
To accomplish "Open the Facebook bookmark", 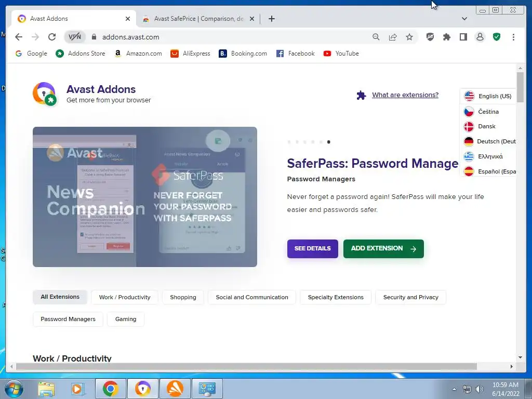I will click(295, 54).
